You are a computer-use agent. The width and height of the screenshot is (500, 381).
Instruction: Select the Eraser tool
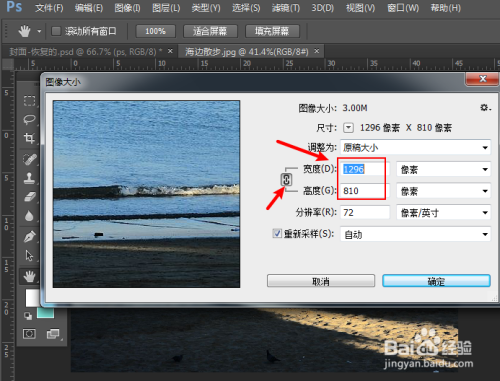29,197
